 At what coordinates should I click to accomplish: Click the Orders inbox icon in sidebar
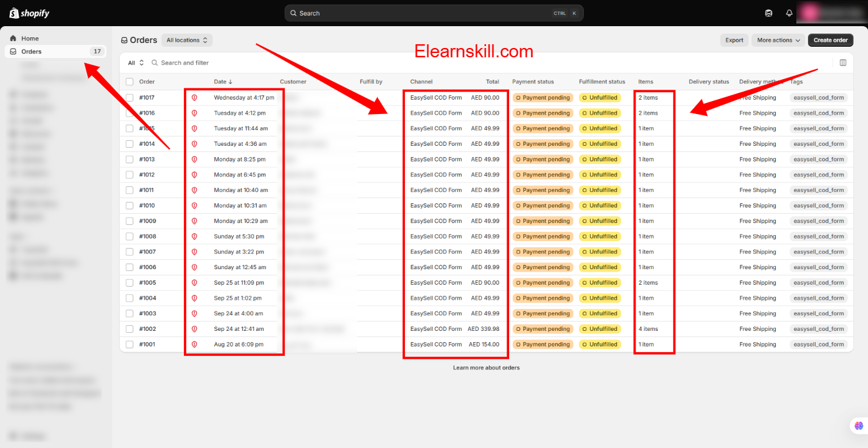tap(13, 52)
